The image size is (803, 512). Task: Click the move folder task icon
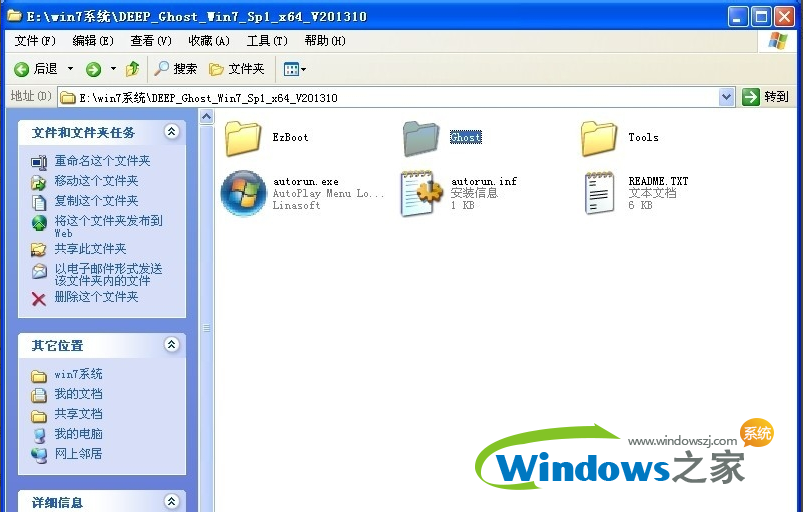pyautogui.click(x=39, y=182)
